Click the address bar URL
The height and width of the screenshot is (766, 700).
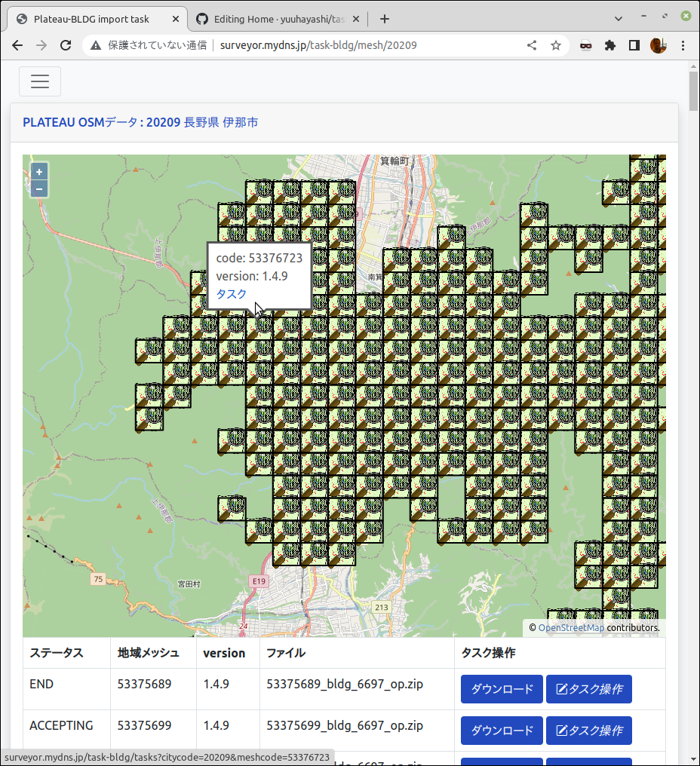pyautogui.click(x=318, y=45)
